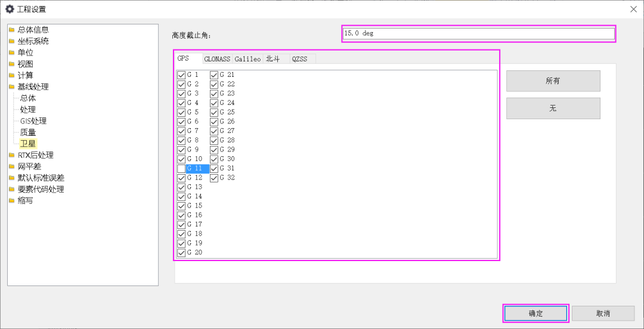
Task: Toggle the G 30 checkbox
Action: [214, 159]
